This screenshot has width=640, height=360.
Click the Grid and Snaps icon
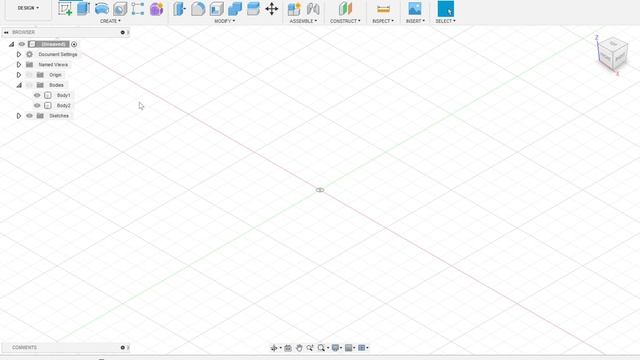(x=348, y=348)
